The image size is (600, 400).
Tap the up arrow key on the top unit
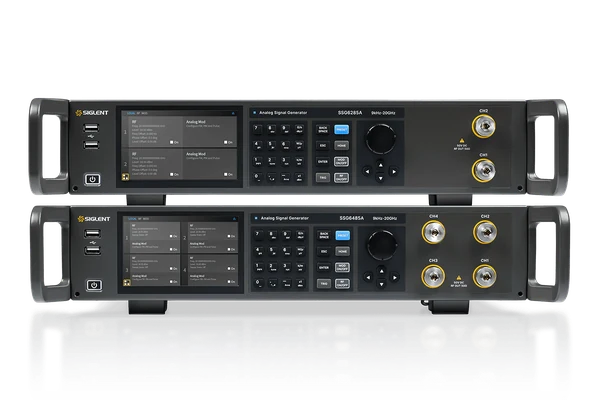(380, 165)
